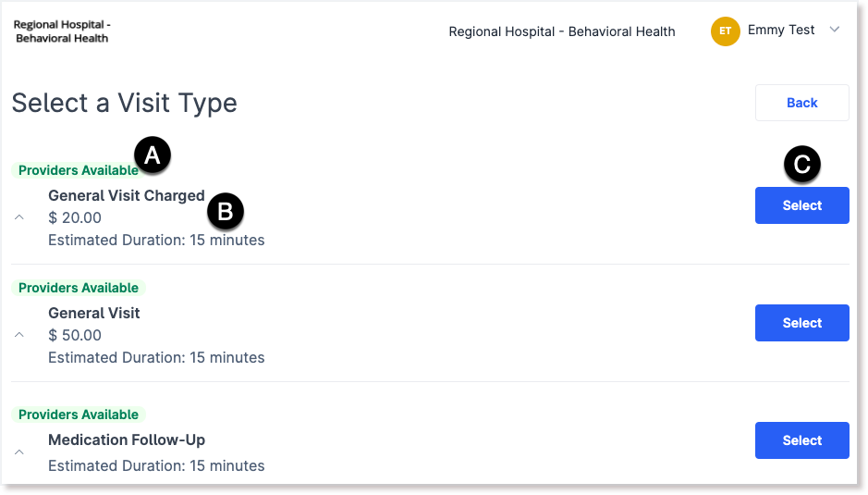This screenshot has width=868, height=495.
Task: Select the General Visit Charged visit type
Action: [801, 205]
